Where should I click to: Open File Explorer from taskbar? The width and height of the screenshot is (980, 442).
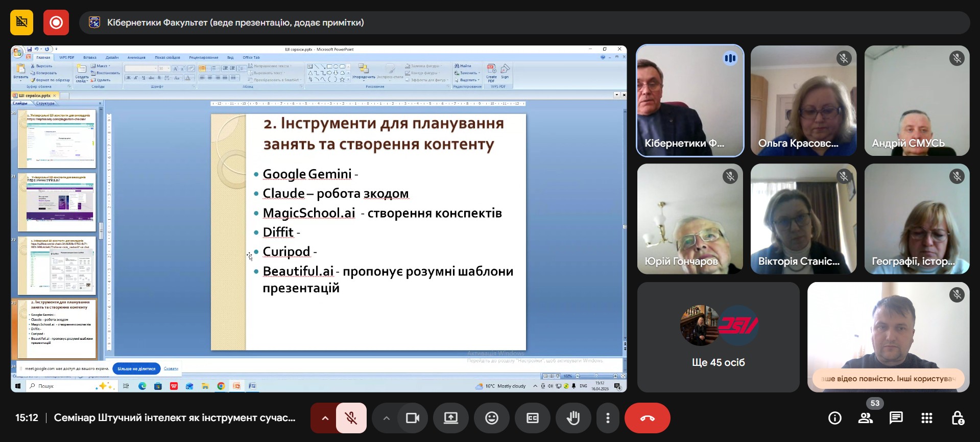point(205,386)
